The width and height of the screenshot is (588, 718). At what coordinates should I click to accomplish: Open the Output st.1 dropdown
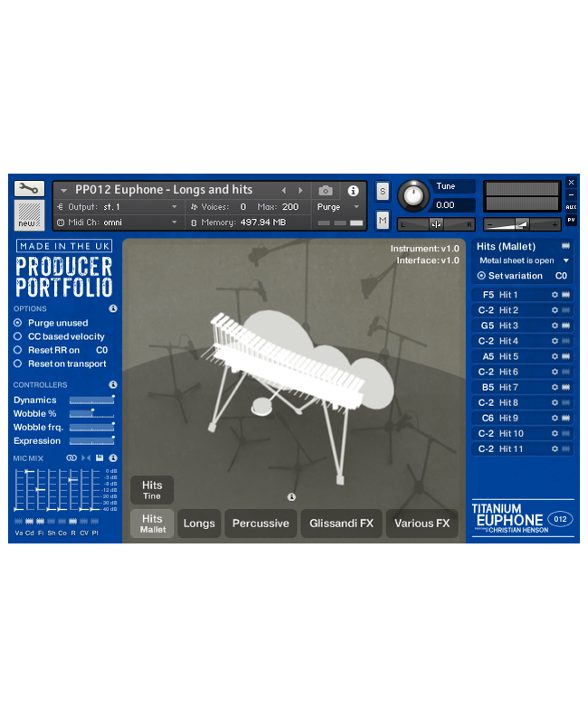[x=118, y=207]
